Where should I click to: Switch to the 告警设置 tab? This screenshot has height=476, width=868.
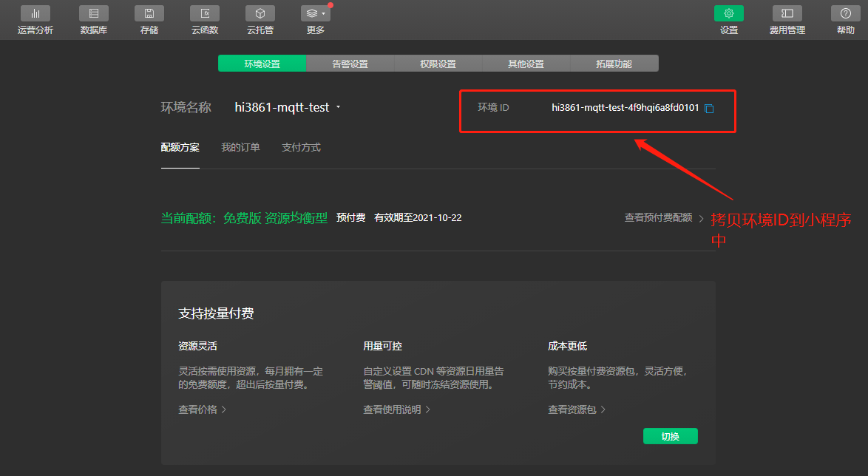[350, 64]
